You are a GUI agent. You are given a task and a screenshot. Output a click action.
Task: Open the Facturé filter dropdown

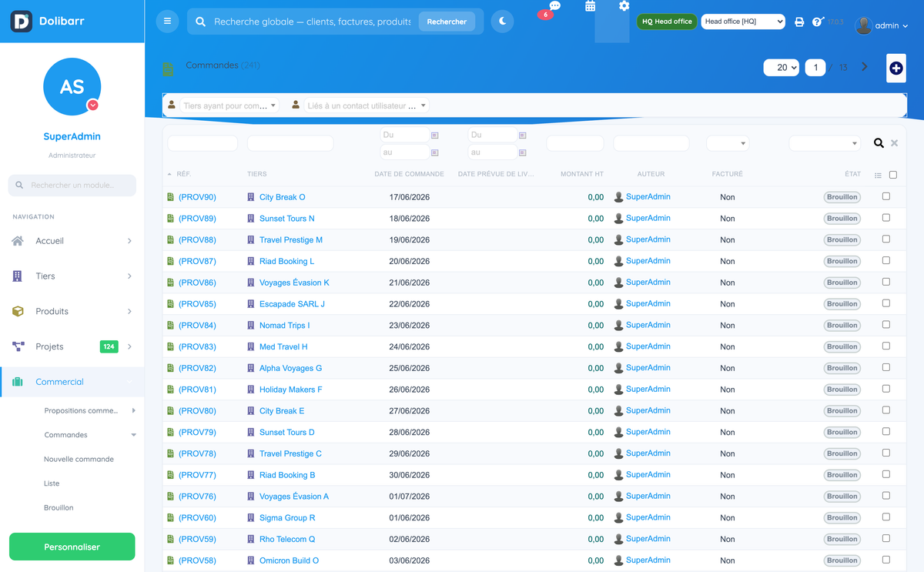pyautogui.click(x=728, y=143)
